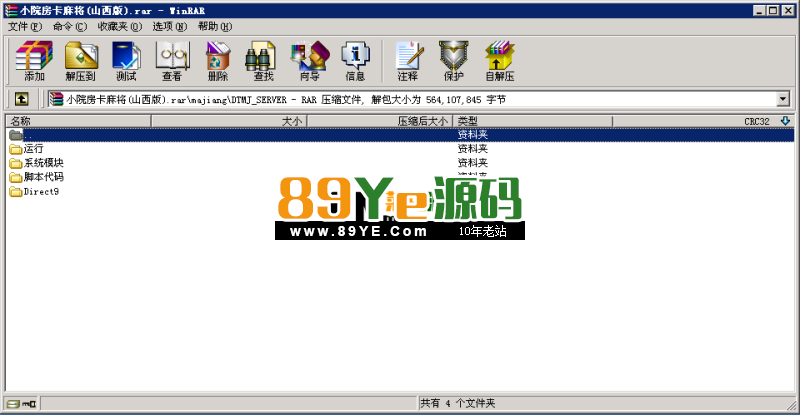
Task: Select the parent folder '..' row
Action: 400,135
